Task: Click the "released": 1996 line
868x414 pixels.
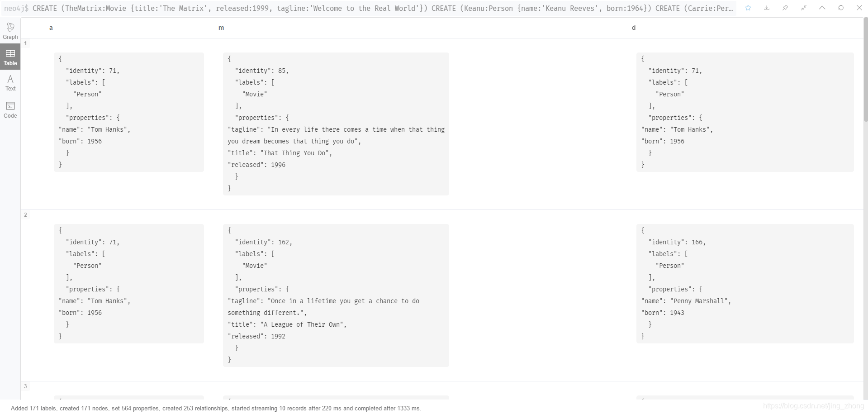Action: click(256, 165)
